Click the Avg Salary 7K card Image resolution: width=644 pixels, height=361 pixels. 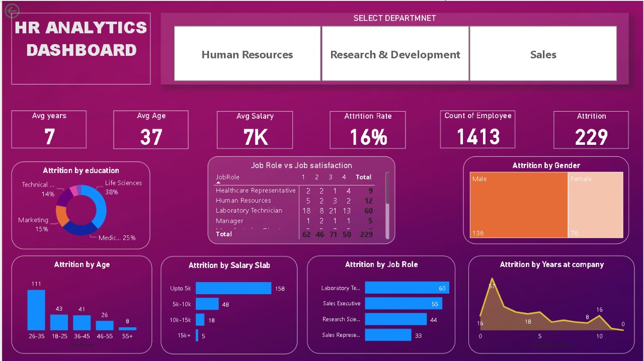[255, 129]
